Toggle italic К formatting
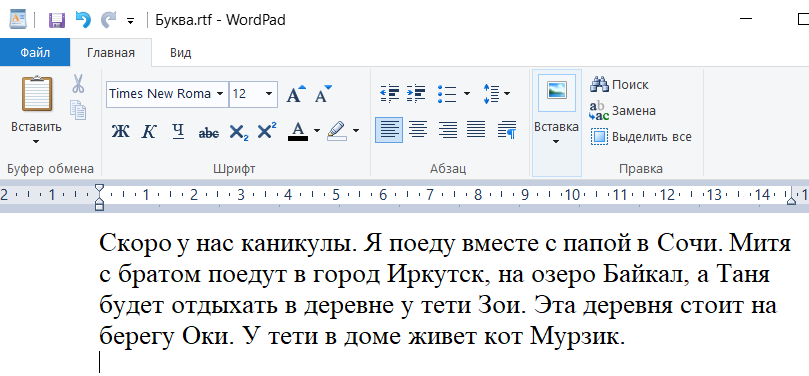Screen dimensions: 809x376 tap(149, 132)
